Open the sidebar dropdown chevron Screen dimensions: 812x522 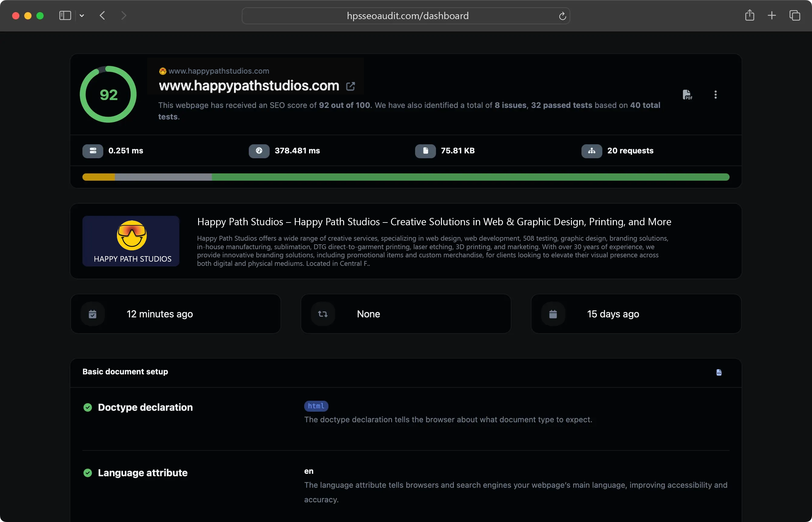click(82, 15)
